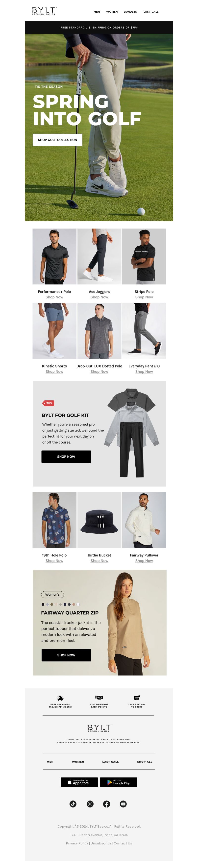
Task: Download on the App Store badge
Action: coord(79,782)
